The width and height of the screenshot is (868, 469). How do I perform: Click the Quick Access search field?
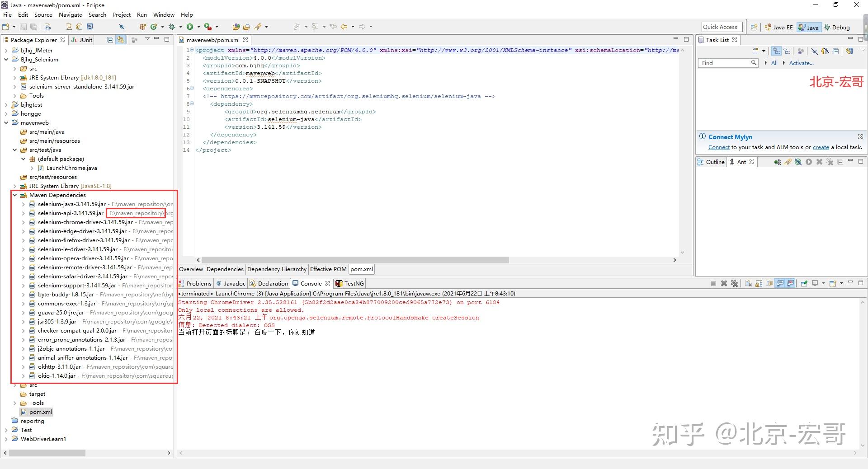722,27
